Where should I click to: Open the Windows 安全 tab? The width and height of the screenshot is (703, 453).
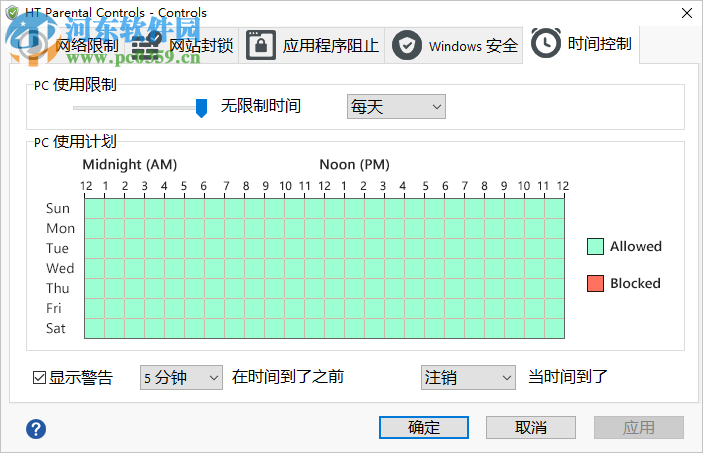coord(454,45)
